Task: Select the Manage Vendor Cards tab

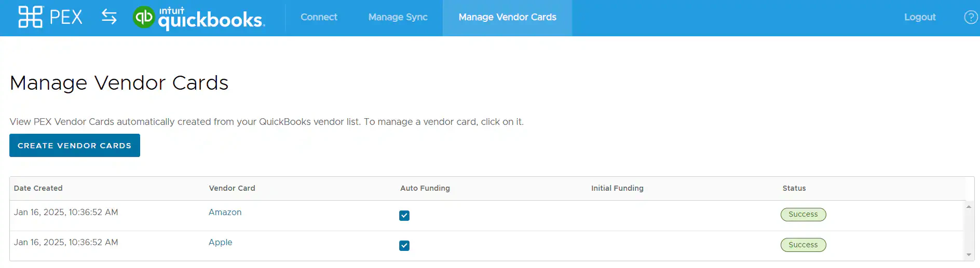Action: (x=507, y=17)
